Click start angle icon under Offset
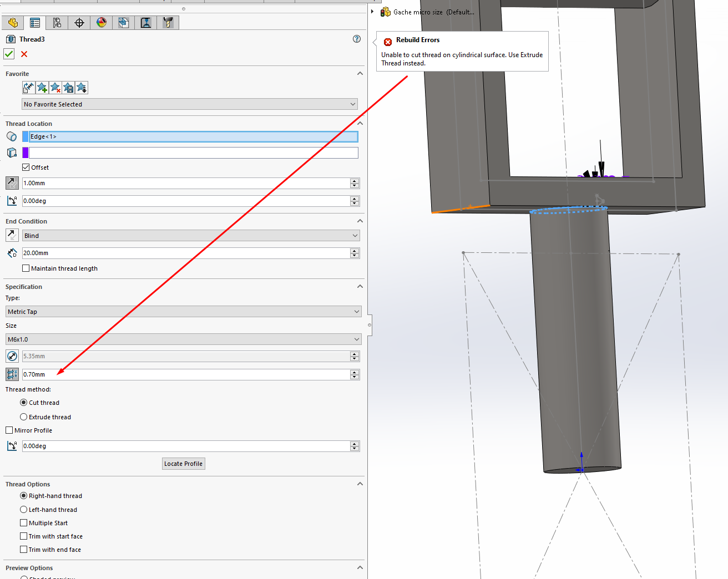 click(12, 201)
